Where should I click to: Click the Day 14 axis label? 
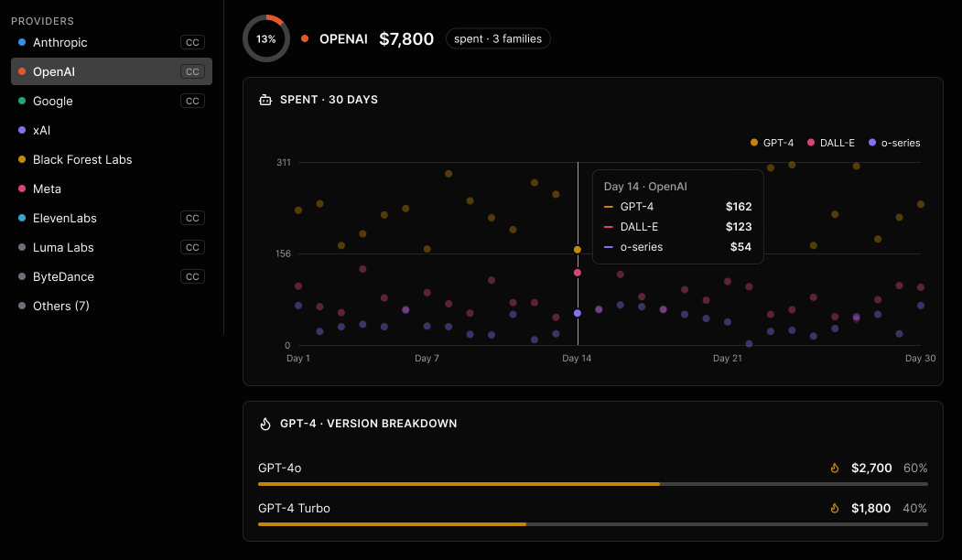pos(577,358)
